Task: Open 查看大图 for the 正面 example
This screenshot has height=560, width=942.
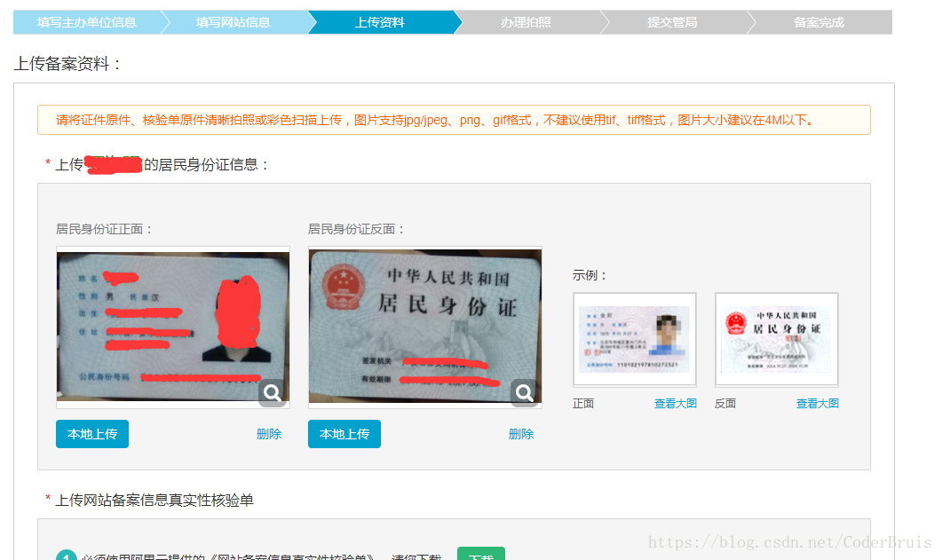Action: coord(676,403)
